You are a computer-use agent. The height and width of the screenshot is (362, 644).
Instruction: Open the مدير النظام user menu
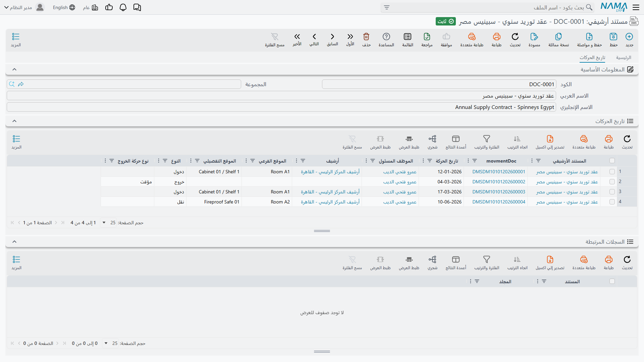pos(24,7)
